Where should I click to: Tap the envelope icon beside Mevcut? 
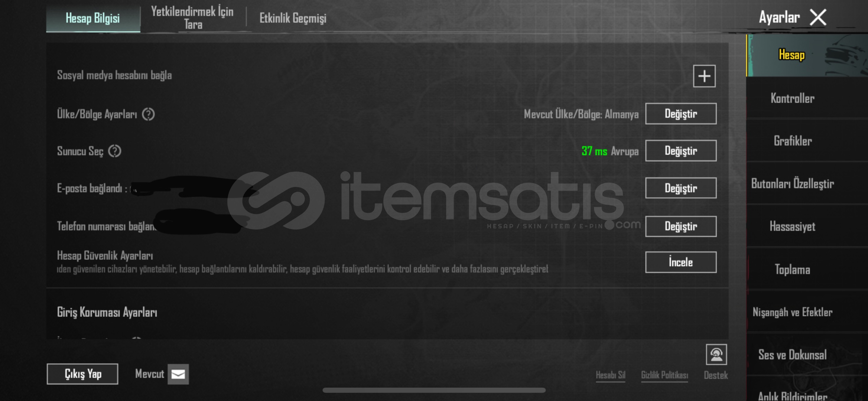click(178, 374)
